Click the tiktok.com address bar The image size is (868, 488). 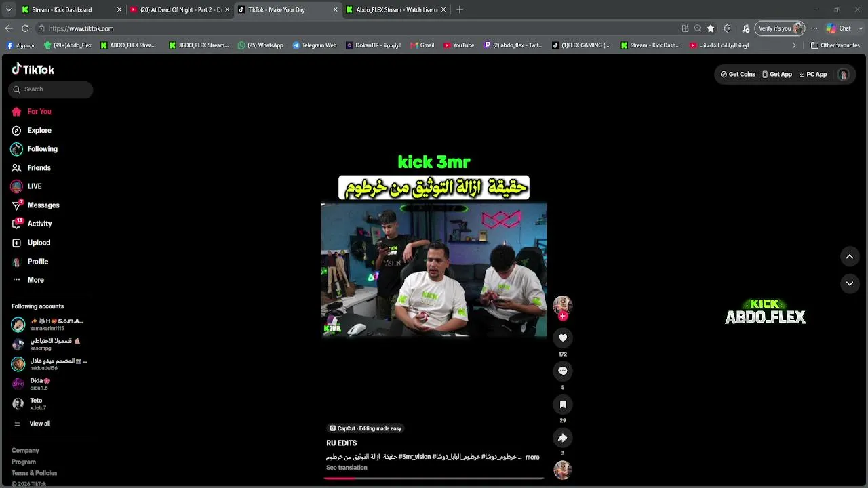(x=359, y=28)
